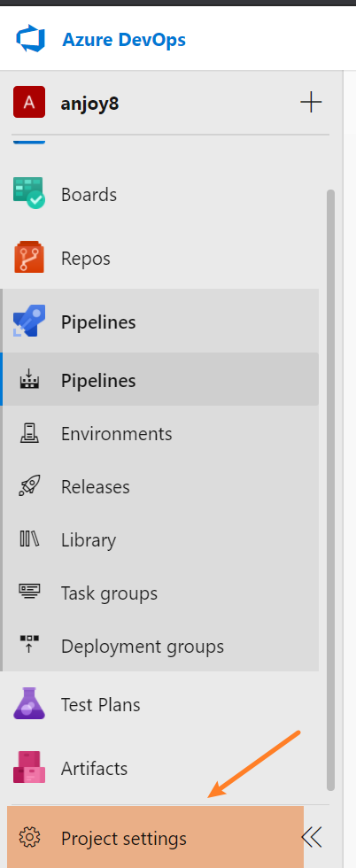Screen dimensions: 356x868
Task: Collapse the sidebar with the double chevron
Action: [312, 838]
